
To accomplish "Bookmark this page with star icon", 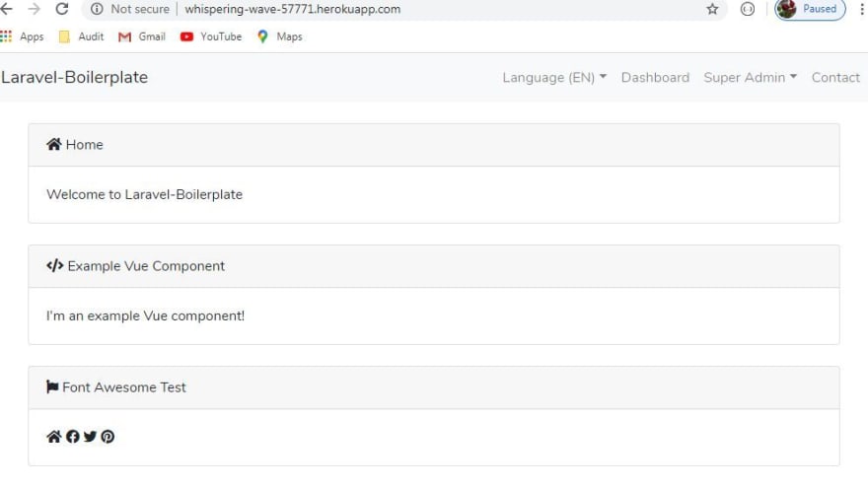I will (712, 9).
